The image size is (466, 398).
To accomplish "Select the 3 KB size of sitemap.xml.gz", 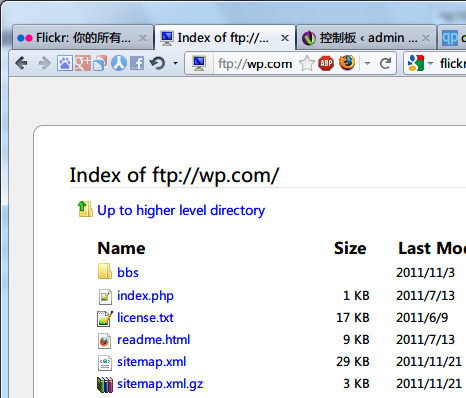I will tap(356, 384).
